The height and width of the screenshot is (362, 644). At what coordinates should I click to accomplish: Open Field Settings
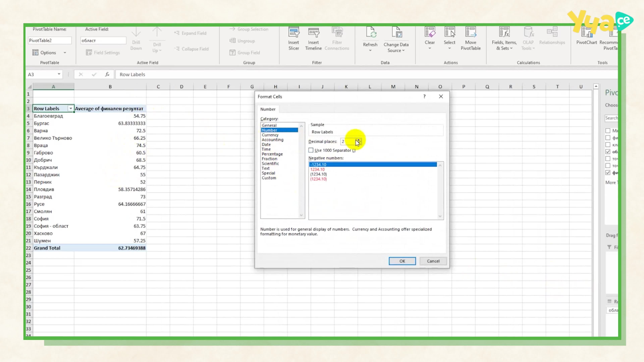click(103, 52)
